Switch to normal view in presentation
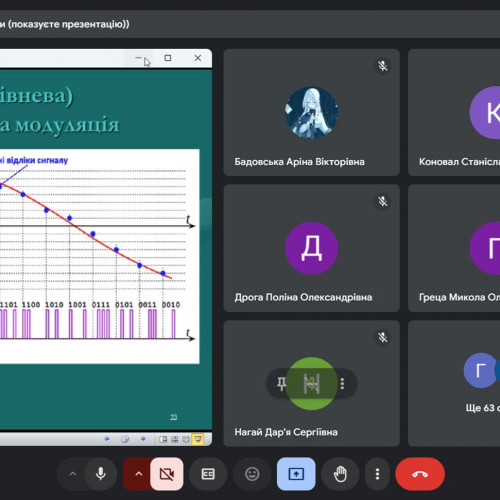The image size is (500, 500). pyautogui.click(x=163, y=439)
